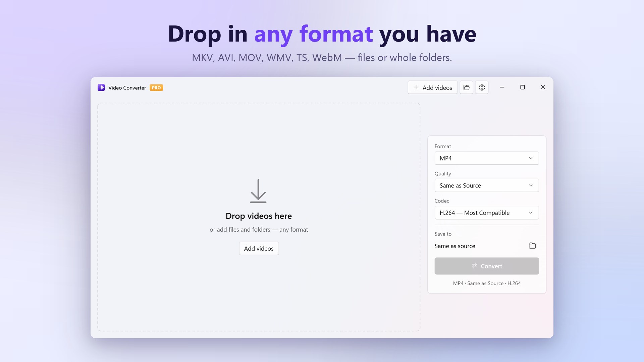This screenshot has height=362, width=644.
Task: Minimize the Video Converter window
Action: [502, 87]
